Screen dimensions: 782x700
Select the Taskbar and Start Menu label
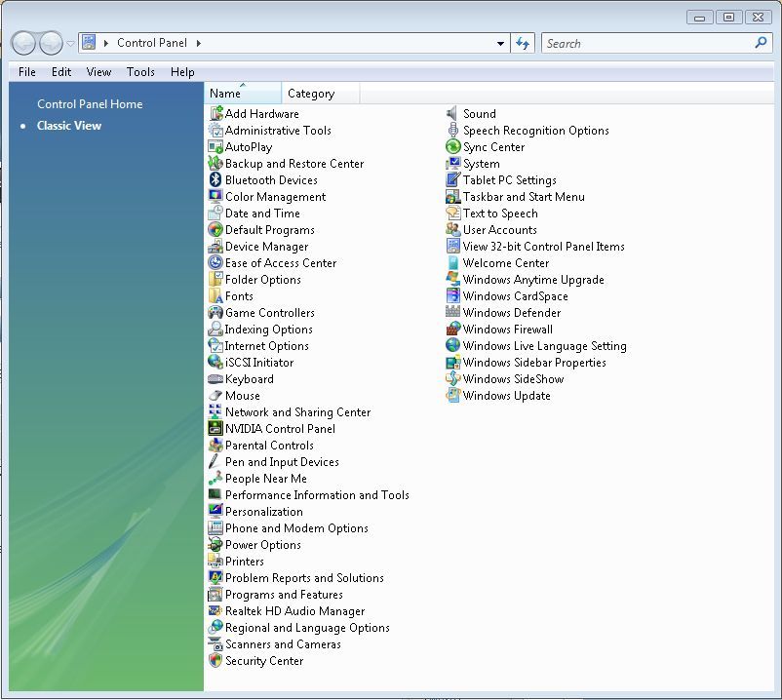(524, 197)
